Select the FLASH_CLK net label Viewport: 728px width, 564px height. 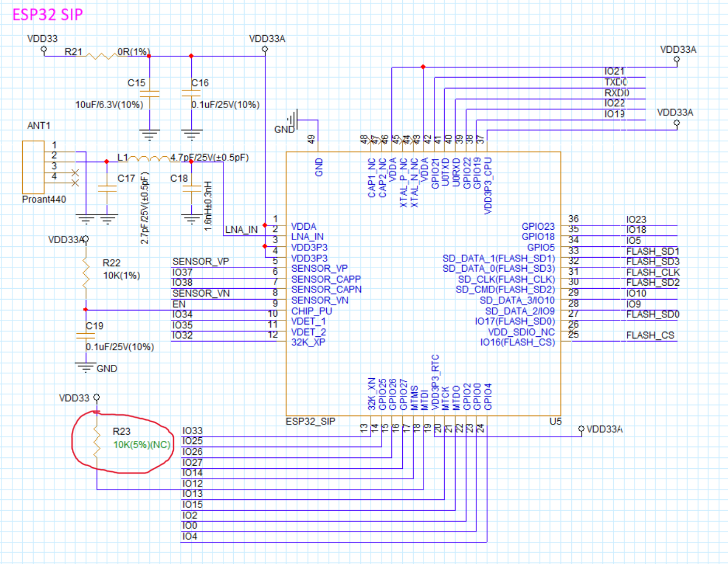pyautogui.click(x=653, y=272)
